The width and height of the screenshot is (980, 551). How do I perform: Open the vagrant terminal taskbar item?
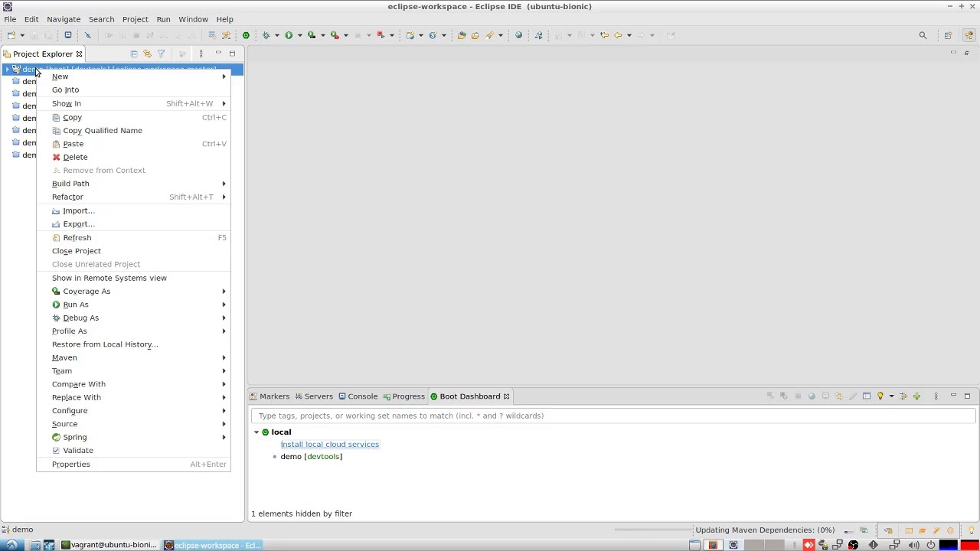[x=109, y=545]
